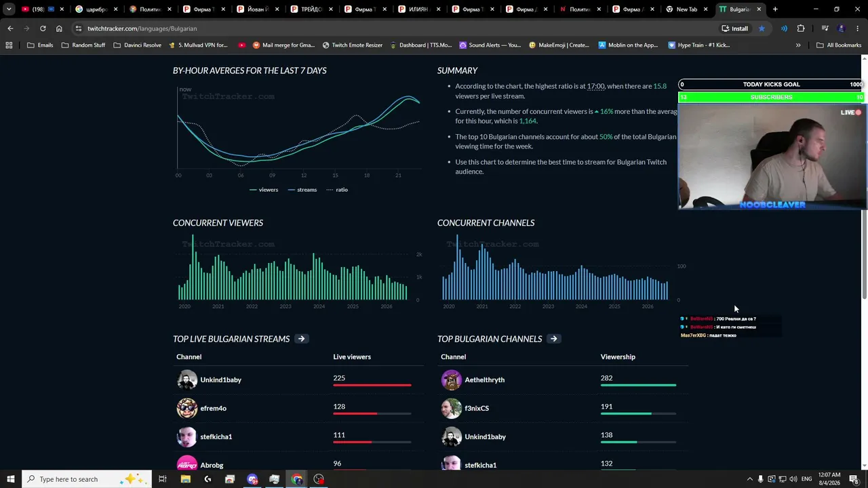Click the address bar URL field
This screenshot has height=488, width=868.
pyautogui.click(x=393, y=28)
